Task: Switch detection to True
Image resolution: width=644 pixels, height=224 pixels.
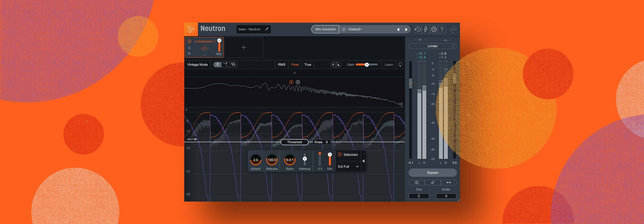Action: (308, 65)
